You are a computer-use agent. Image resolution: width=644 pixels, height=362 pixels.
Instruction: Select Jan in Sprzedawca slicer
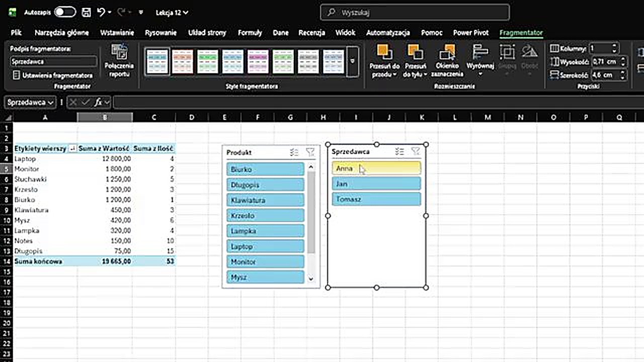point(376,184)
